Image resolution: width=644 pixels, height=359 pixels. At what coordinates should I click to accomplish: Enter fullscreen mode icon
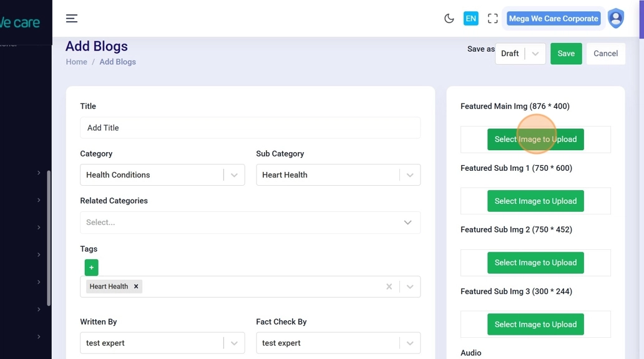pos(492,19)
